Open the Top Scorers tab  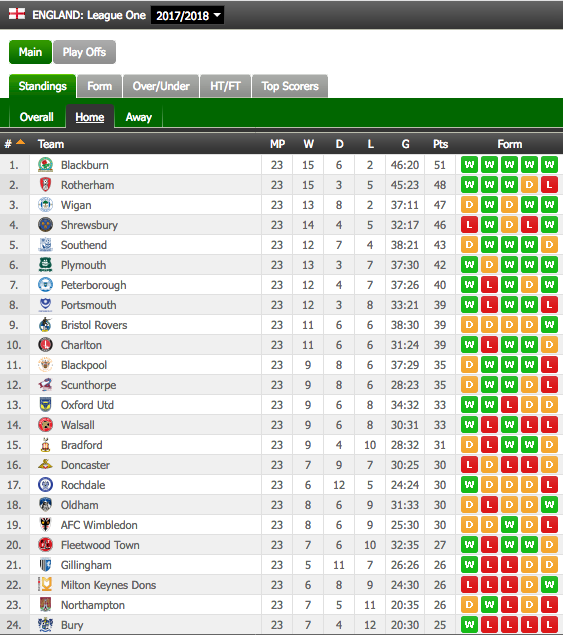[x=290, y=86]
